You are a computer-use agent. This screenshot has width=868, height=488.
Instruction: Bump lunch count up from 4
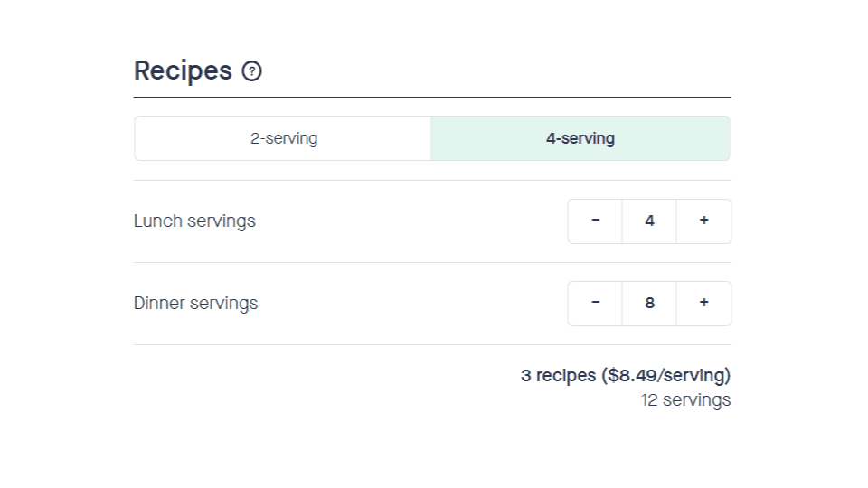tap(703, 221)
